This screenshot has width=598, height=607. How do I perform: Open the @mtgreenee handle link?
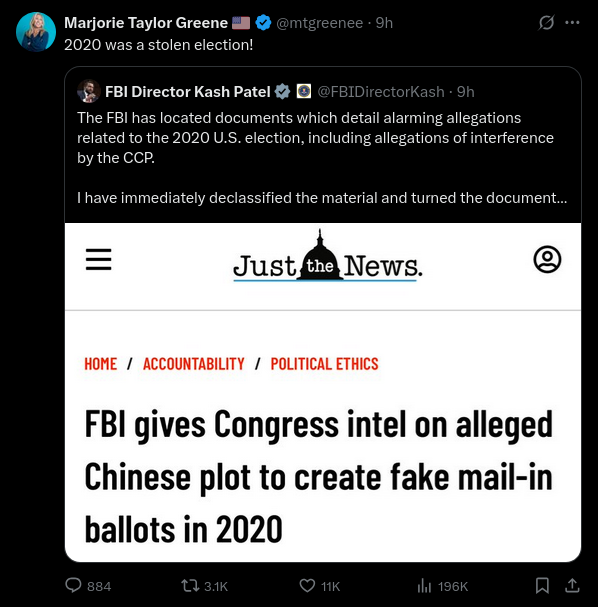320,23
